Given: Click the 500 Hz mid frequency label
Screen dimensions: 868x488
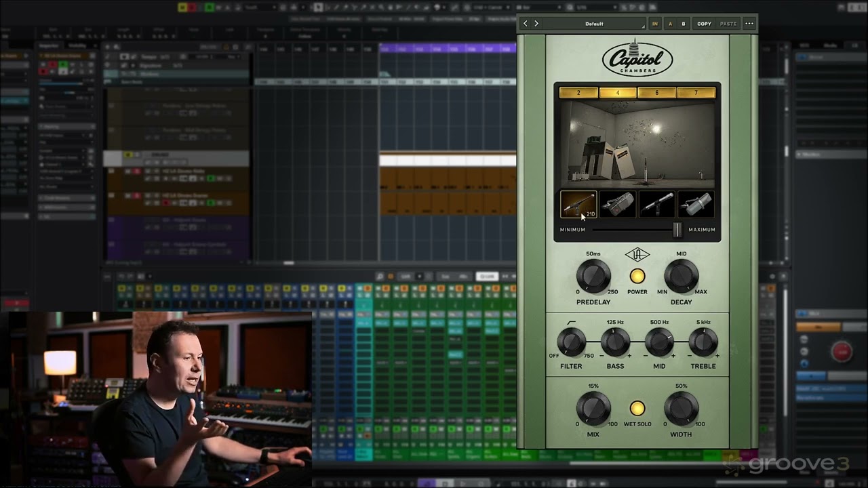Looking at the screenshot, I should (659, 322).
